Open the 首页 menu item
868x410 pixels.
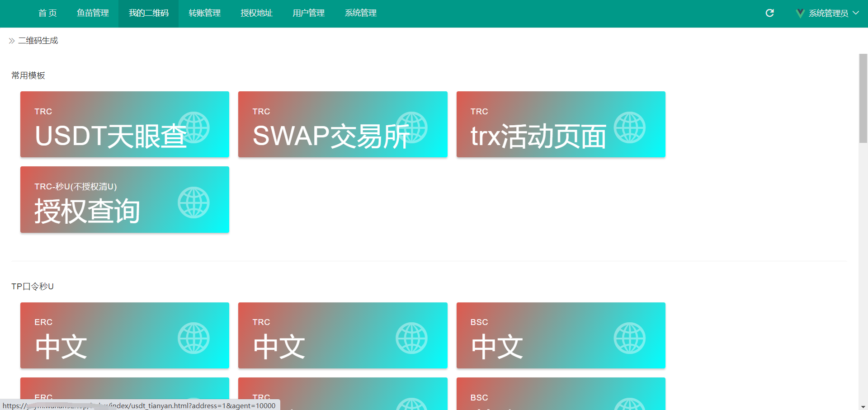47,13
